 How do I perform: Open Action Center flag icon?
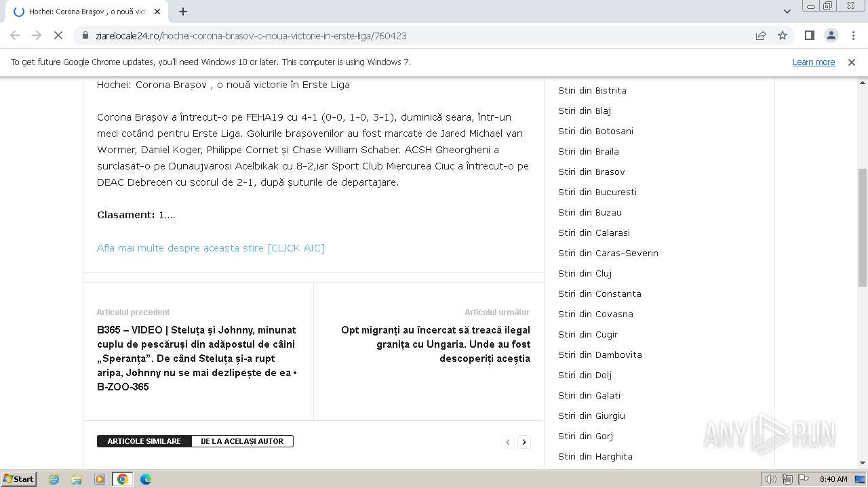(x=804, y=479)
